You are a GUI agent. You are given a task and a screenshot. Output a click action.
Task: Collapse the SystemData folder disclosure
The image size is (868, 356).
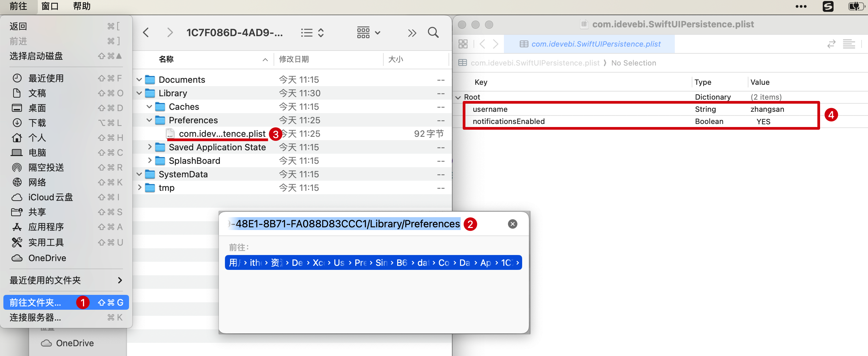tap(139, 174)
